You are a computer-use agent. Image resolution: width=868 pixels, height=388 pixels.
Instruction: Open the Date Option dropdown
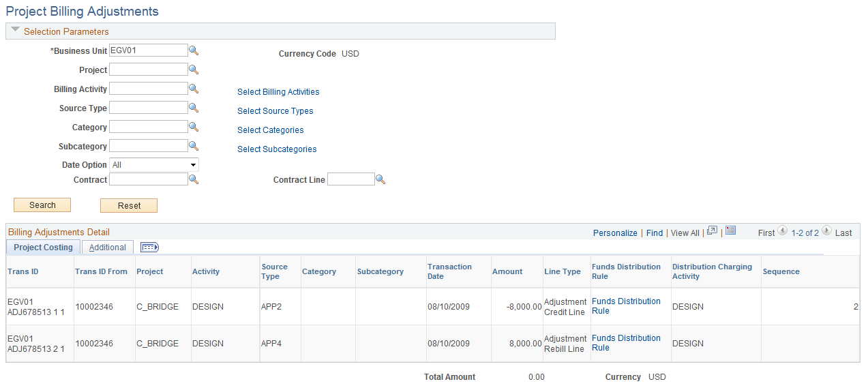pyautogui.click(x=154, y=165)
